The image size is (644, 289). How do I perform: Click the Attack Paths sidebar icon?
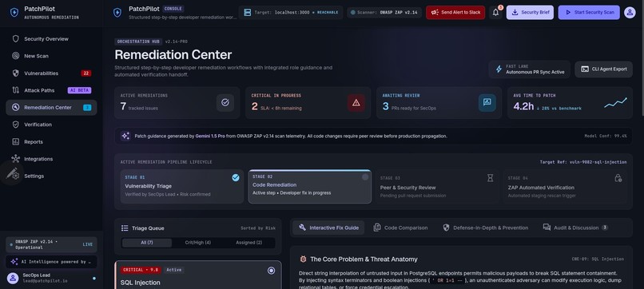coord(16,90)
